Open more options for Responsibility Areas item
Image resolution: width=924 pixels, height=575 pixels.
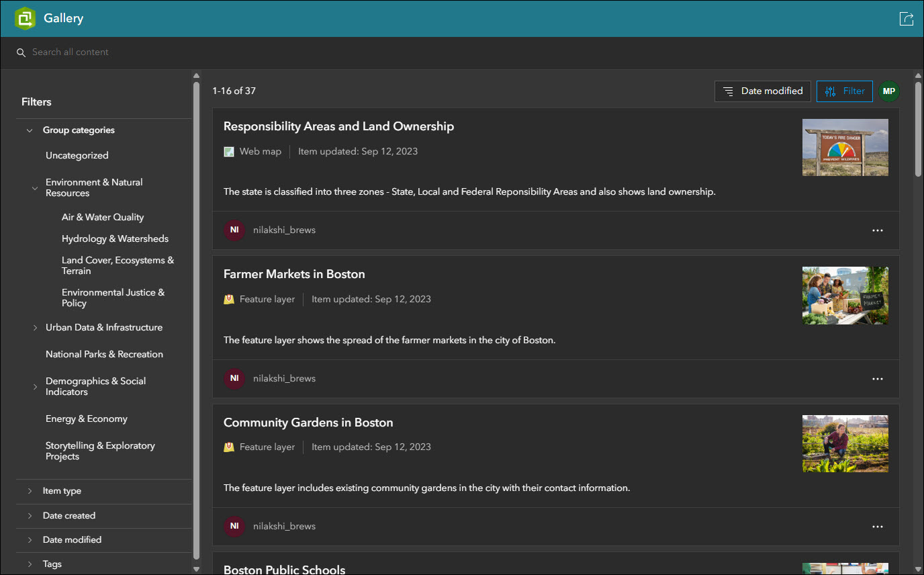pos(877,230)
